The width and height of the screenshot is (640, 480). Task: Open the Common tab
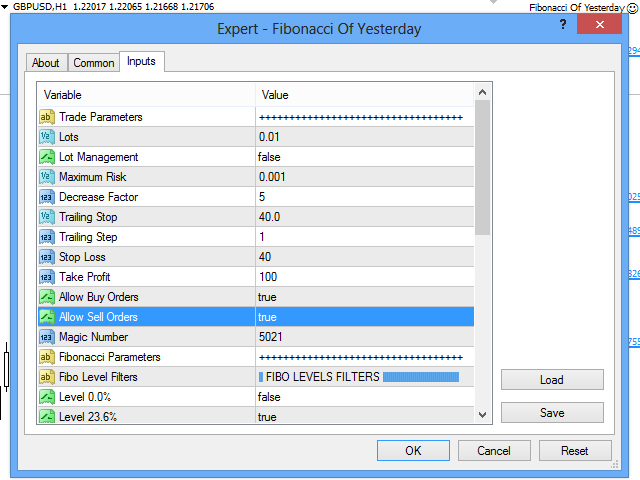(94, 63)
